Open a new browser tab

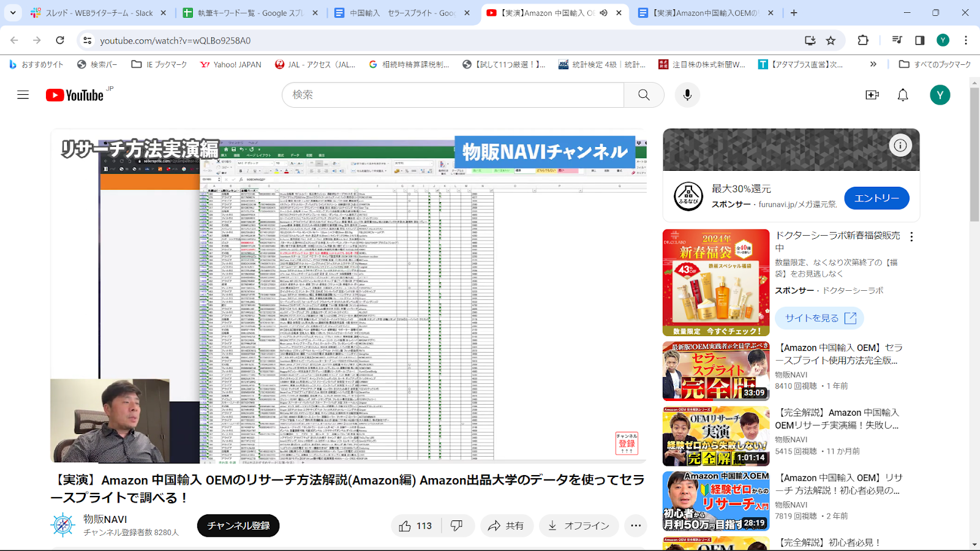coord(794,13)
